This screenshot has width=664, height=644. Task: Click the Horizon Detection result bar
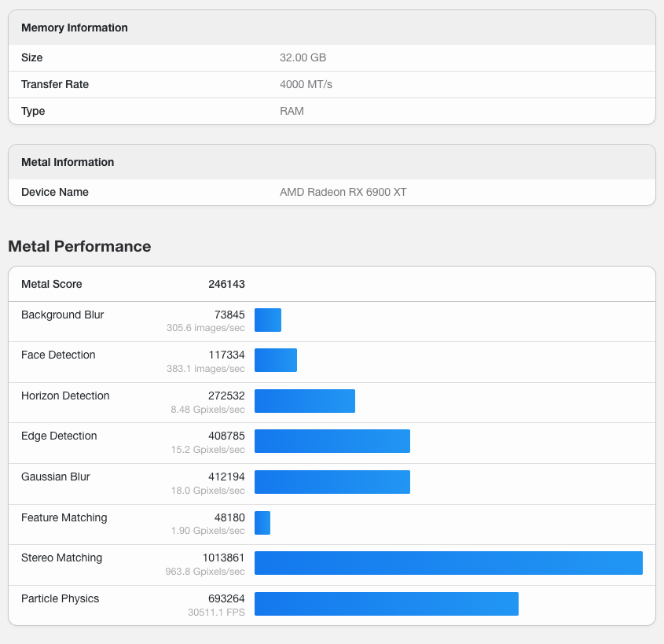pyautogui.click(x=305, y=401)
